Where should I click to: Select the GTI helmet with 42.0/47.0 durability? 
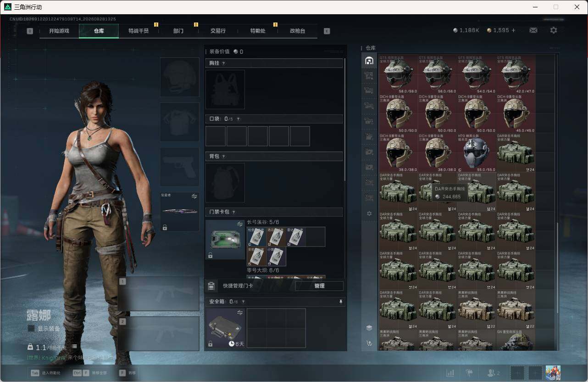tap(516, 75)
